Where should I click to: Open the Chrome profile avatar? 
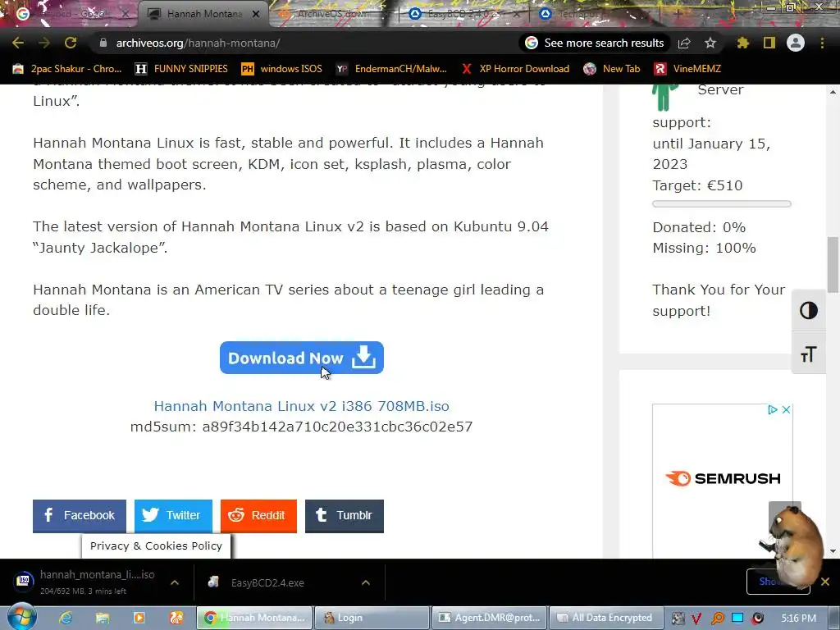coord(796,43)
